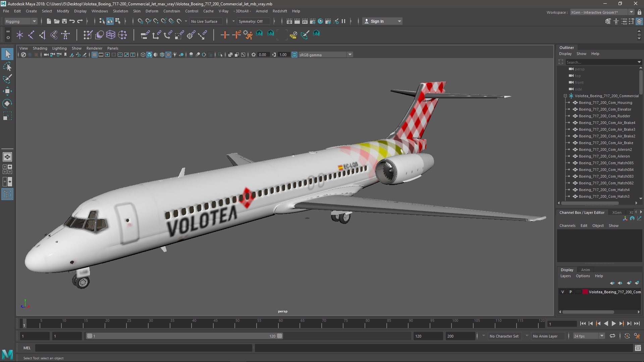Toggle layer visibility V box
Screen dimensions: 644x362
coord(563,292)
